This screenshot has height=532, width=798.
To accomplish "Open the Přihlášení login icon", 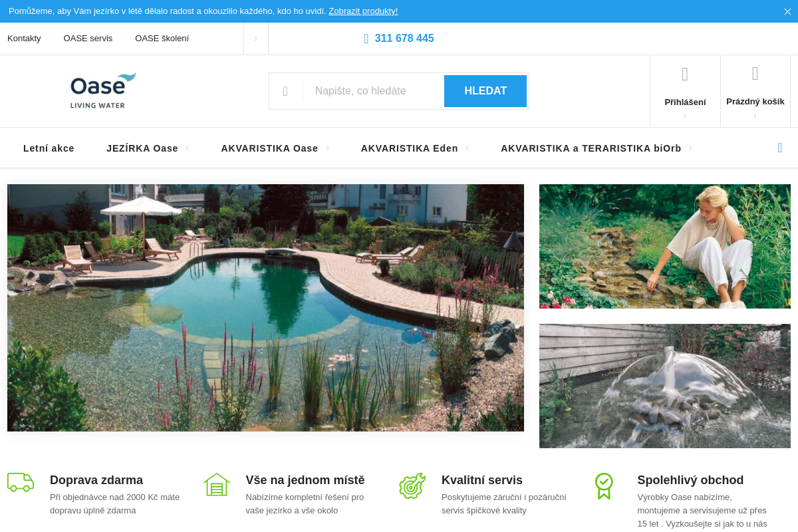I will point(685,74).
